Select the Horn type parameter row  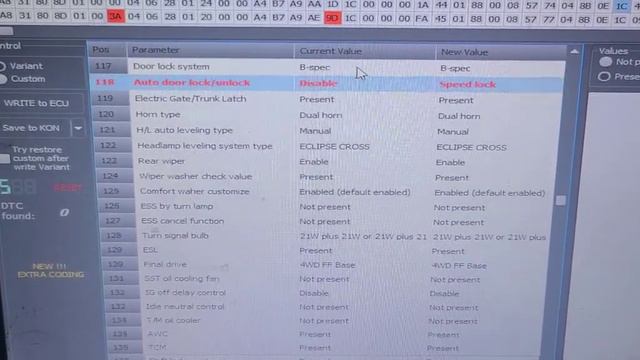(327, 115)
